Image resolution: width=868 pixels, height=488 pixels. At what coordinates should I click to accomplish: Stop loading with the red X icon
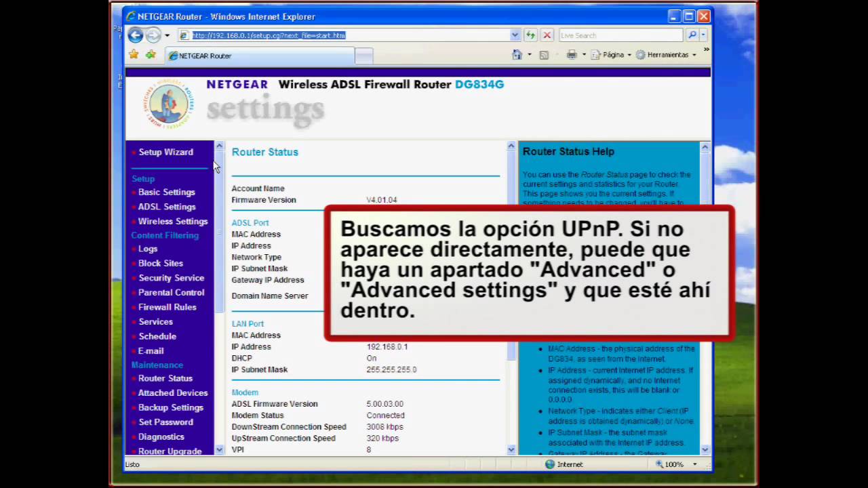547,35
